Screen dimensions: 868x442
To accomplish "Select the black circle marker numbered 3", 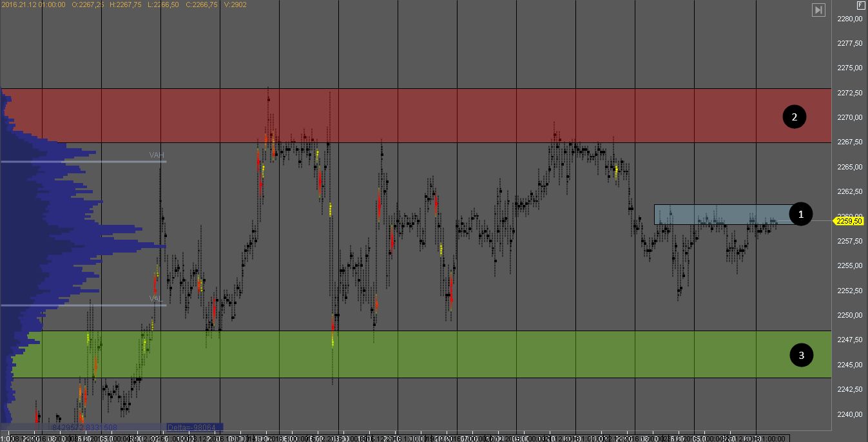I will pos(801,354).
